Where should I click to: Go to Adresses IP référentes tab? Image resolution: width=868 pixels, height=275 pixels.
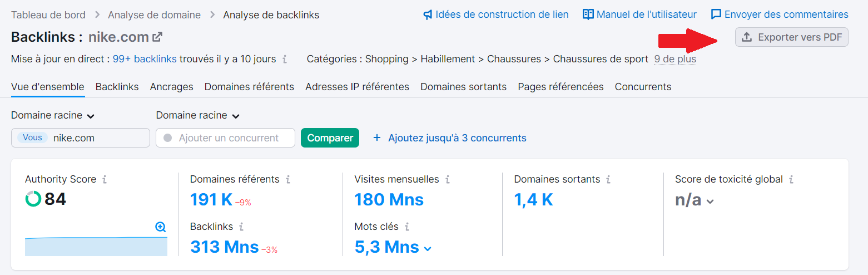pyautogui.click(x=357, y=87)
